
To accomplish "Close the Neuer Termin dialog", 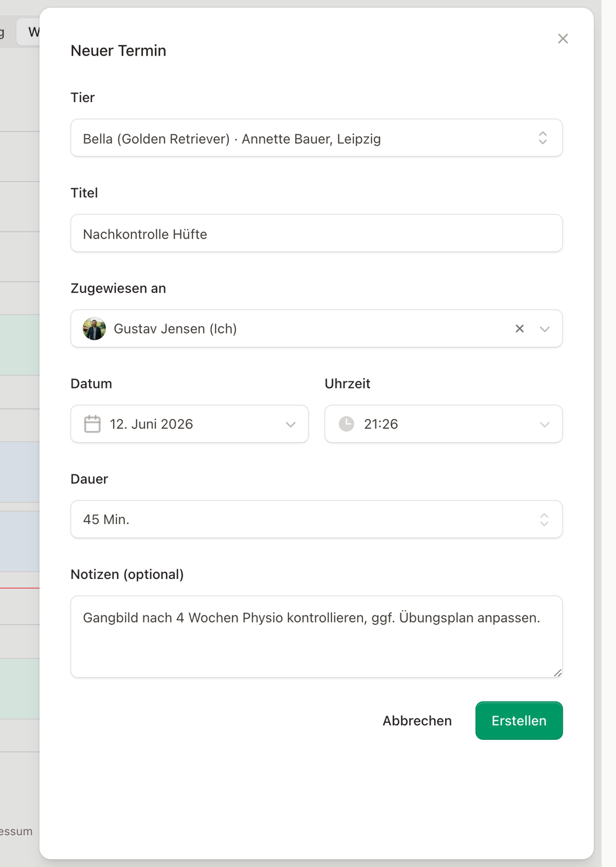I will [x=563, y=39].
